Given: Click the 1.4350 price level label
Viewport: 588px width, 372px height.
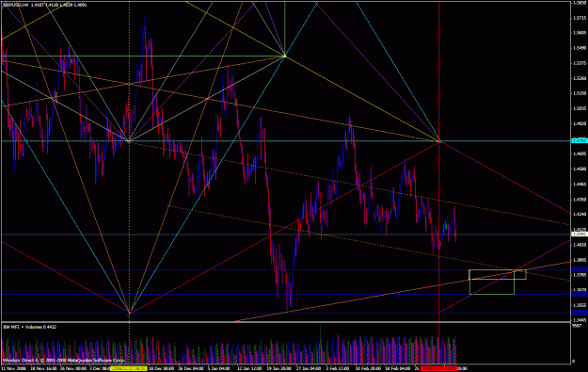Looking at the screenshot, I should pos(580,200).
